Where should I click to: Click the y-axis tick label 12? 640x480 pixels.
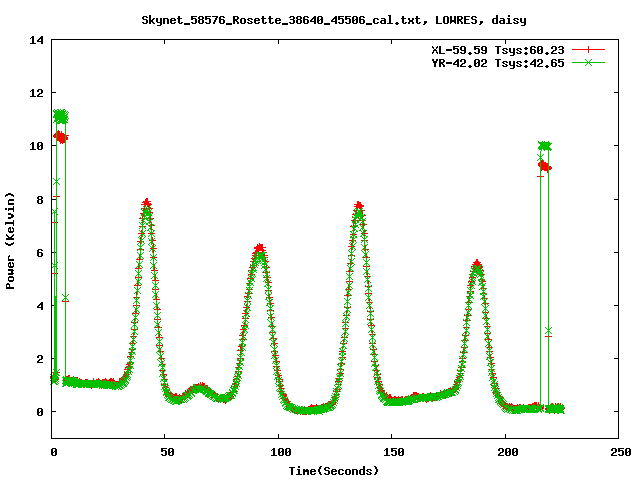tap(36, 93)
